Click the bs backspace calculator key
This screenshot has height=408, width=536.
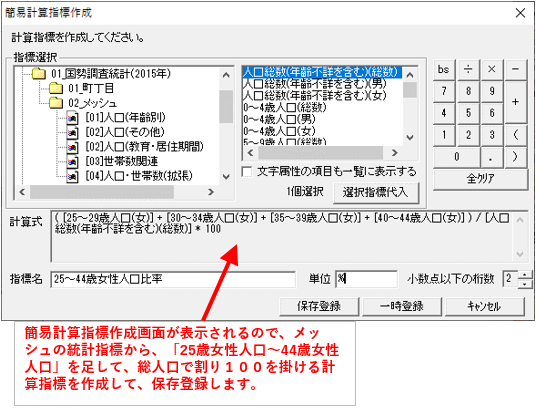(444, 69)
